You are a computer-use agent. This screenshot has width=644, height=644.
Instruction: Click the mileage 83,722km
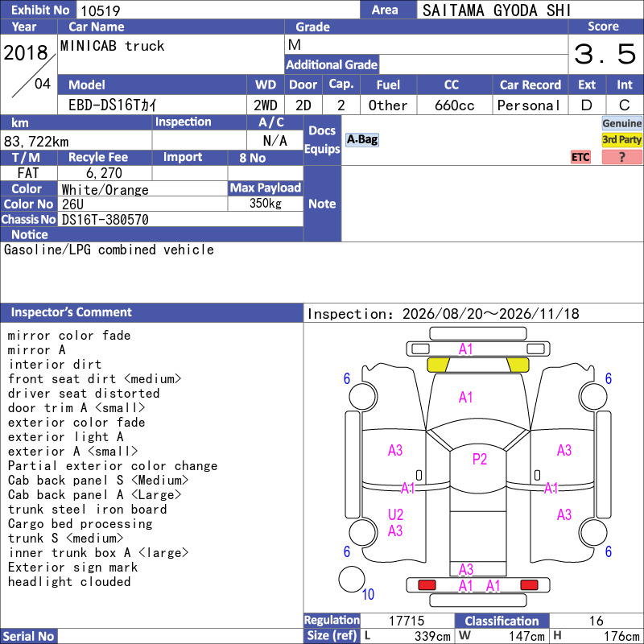click(x=36, y=142)
